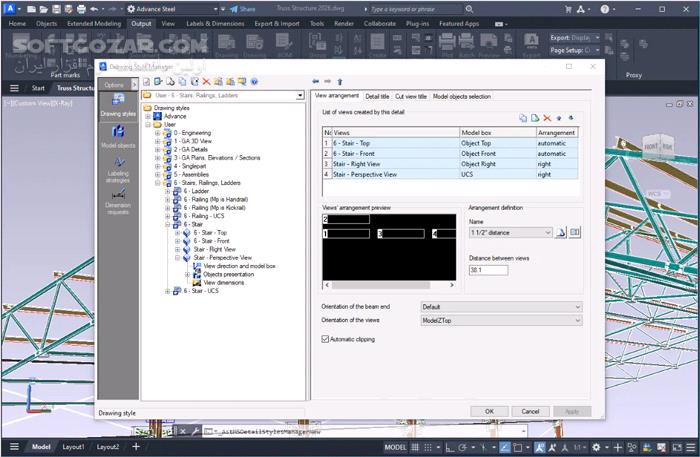Switch to the Detail title tab

377,96
